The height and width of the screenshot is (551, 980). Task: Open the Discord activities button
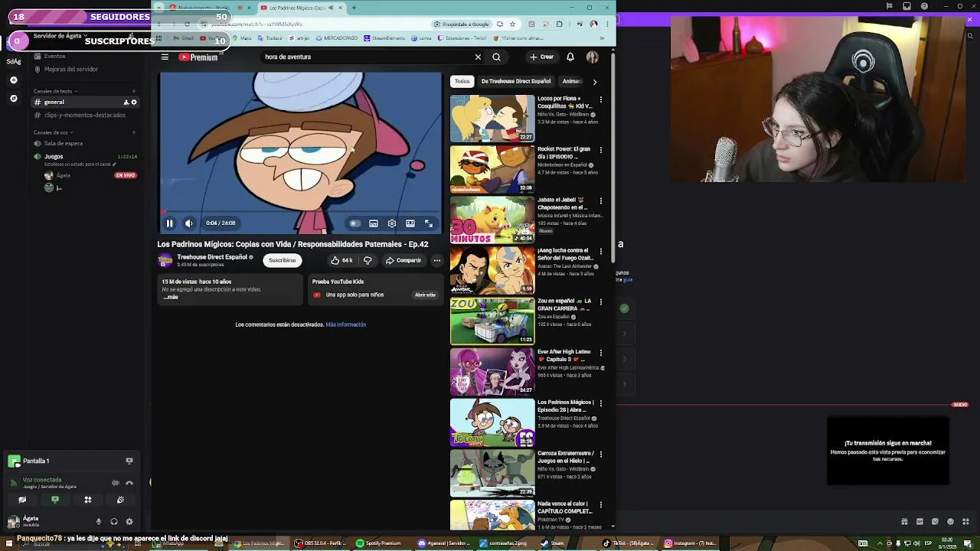pos(88,500)
